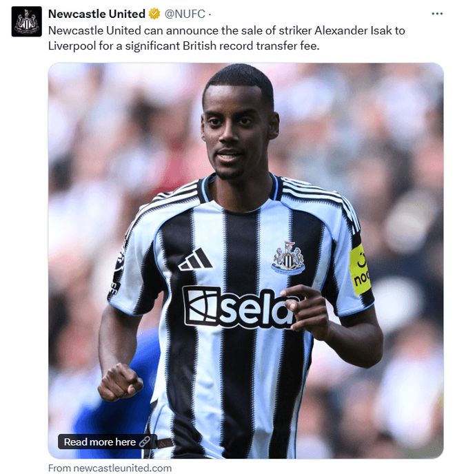Click the player's clenched fist
The width and height of the screenshot is (455, 476).
(120, 382)
